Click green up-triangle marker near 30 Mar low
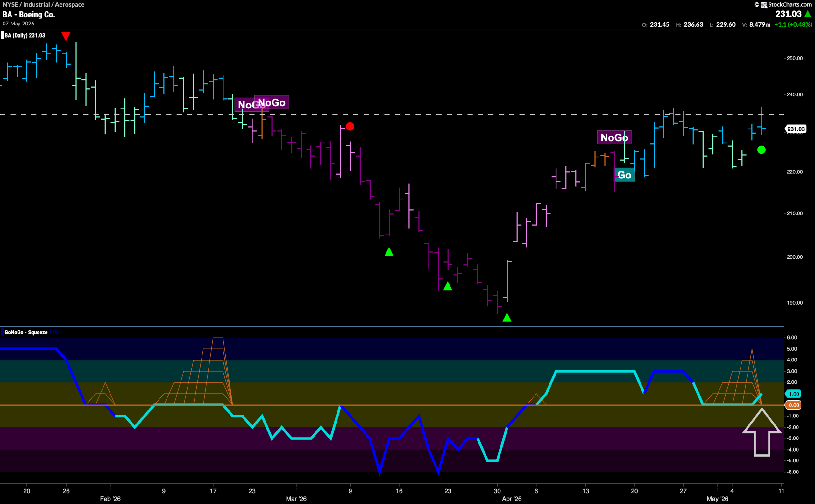The image size is (815, 504). click(x=507, y=317)
